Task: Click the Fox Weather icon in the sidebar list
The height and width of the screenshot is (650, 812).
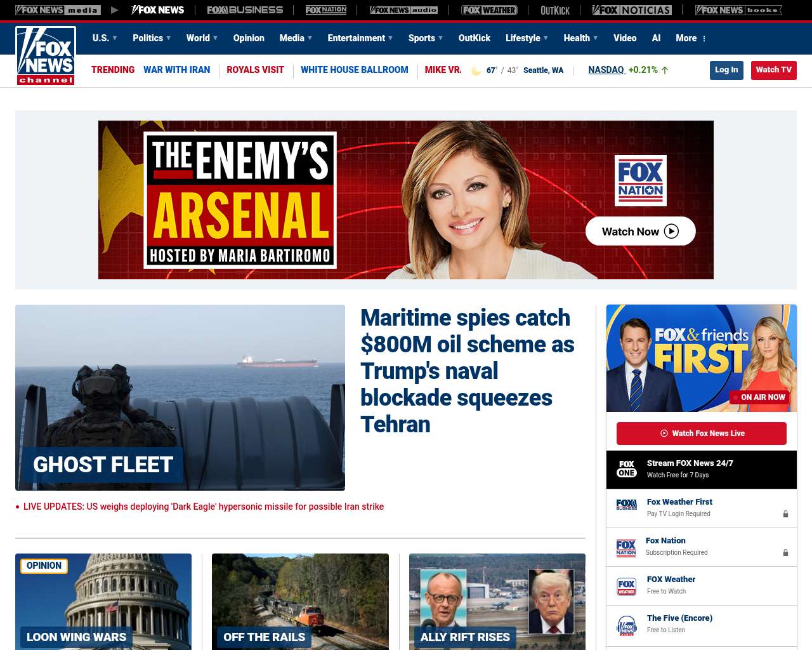Action: click(x=627, y=587)
